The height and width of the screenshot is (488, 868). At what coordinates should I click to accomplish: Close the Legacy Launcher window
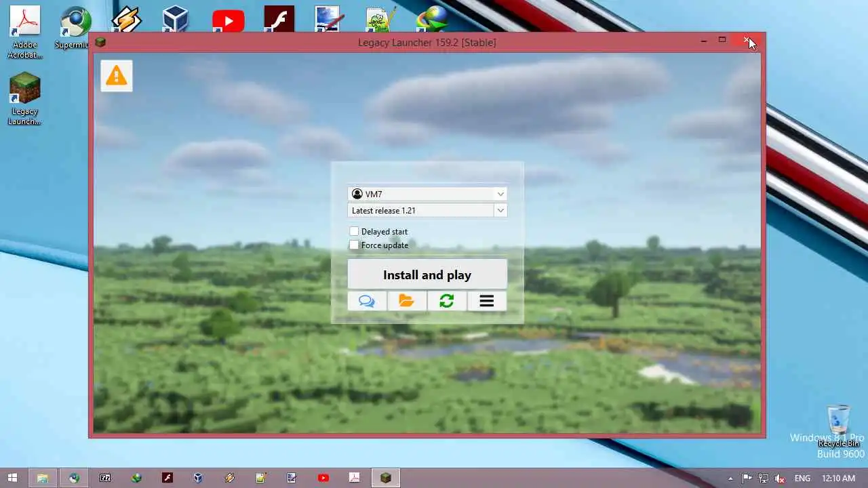click(x=747, y=41)
